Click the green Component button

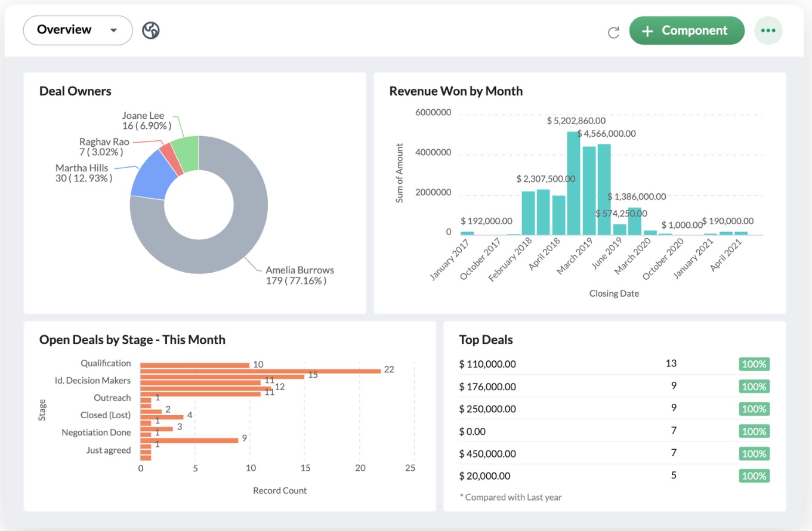(687, 31)
